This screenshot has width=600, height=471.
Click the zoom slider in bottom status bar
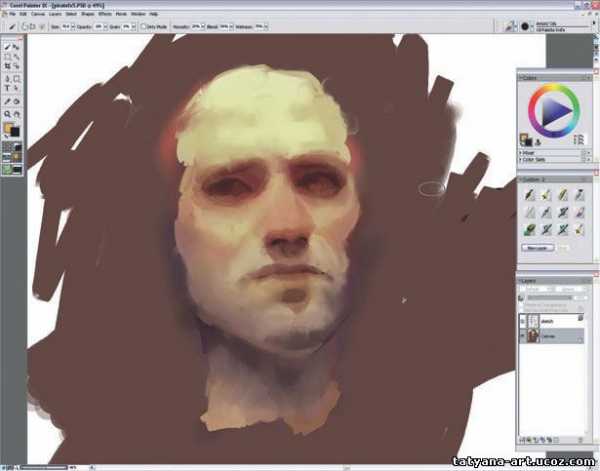44,468
